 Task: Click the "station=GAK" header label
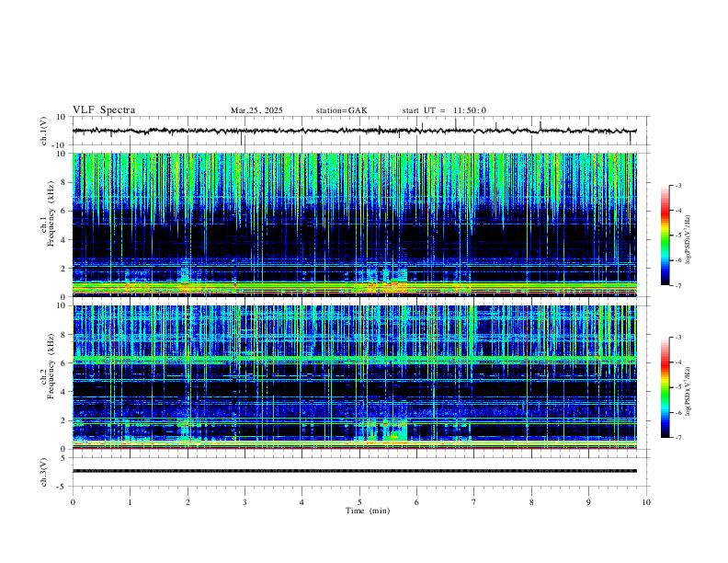(341, 110)
